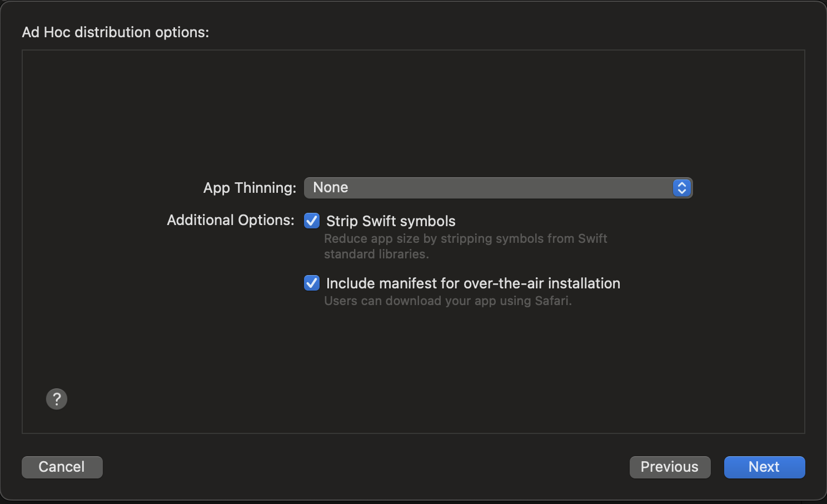Click the upward arrow in App Thinning chevron
The height and width of the screenshot is (504, 827).
pyautogui.click(x=681, y=184)
